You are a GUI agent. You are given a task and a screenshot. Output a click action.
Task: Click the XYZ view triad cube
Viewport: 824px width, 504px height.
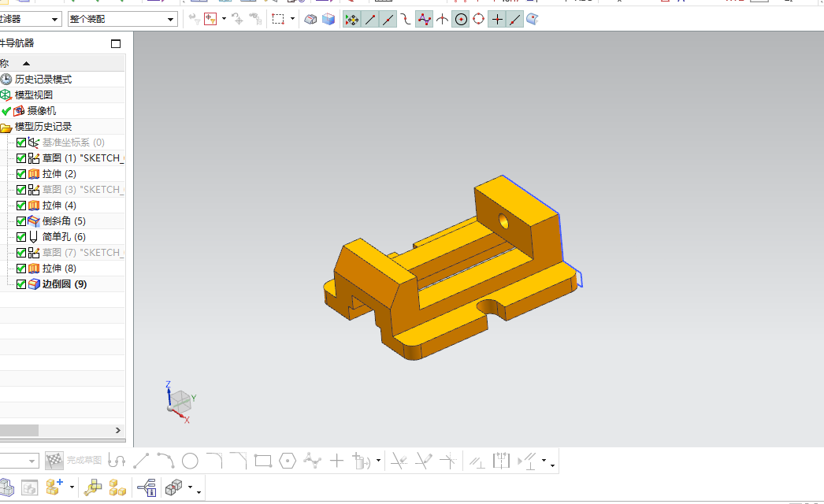coord(180,402)
